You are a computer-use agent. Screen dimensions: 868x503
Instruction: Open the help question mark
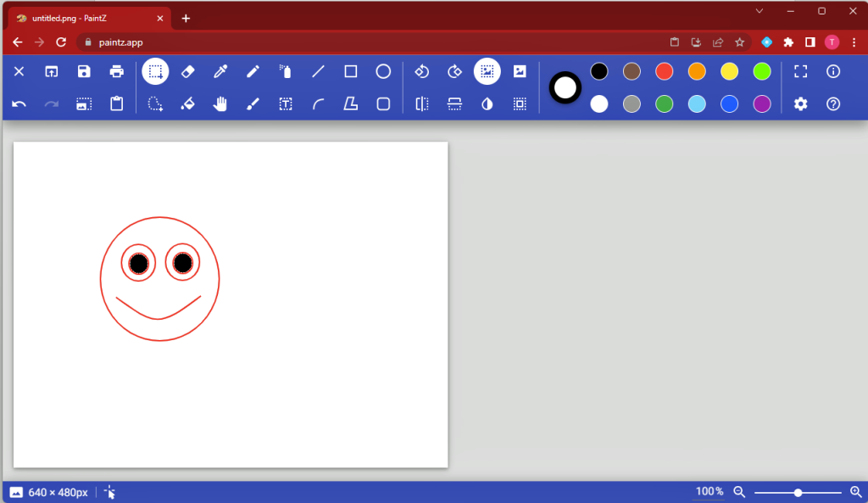point(833,103)
